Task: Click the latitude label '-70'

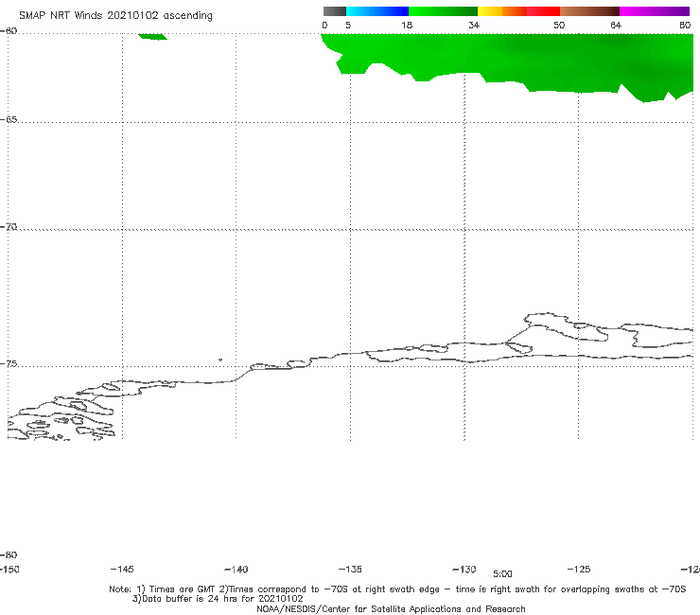Action: tap(9, 227)
